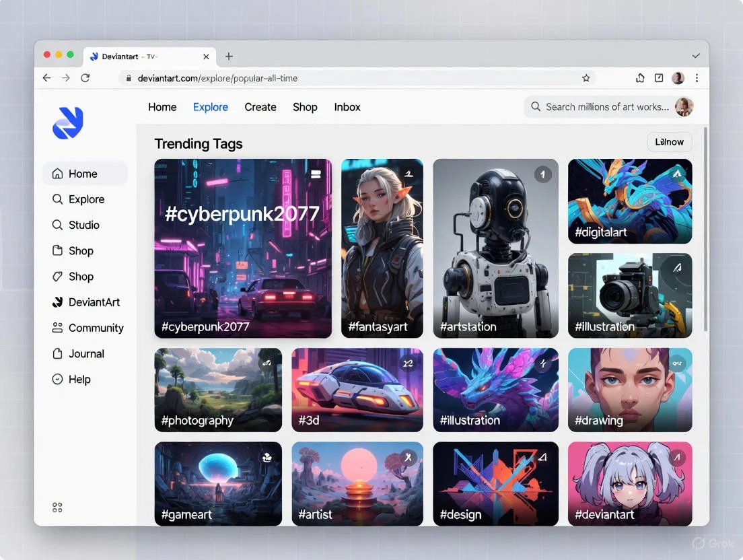Expand the tab list chevron in title bar

click(x=696, y=56)
